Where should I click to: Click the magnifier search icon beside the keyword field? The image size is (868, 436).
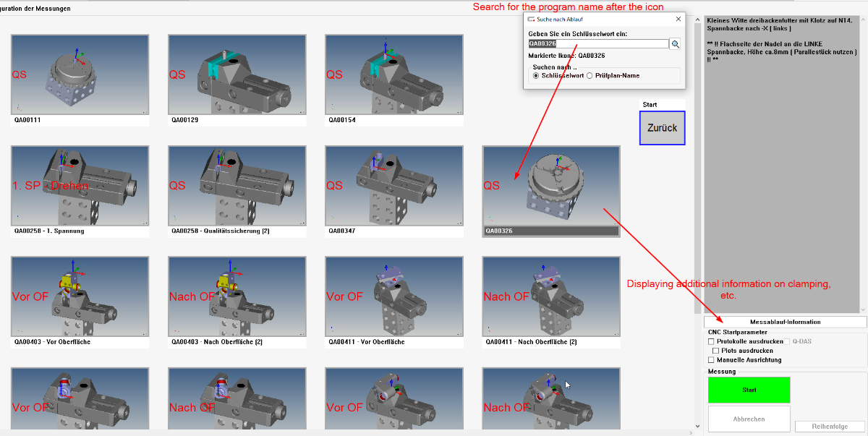point(675,44)
